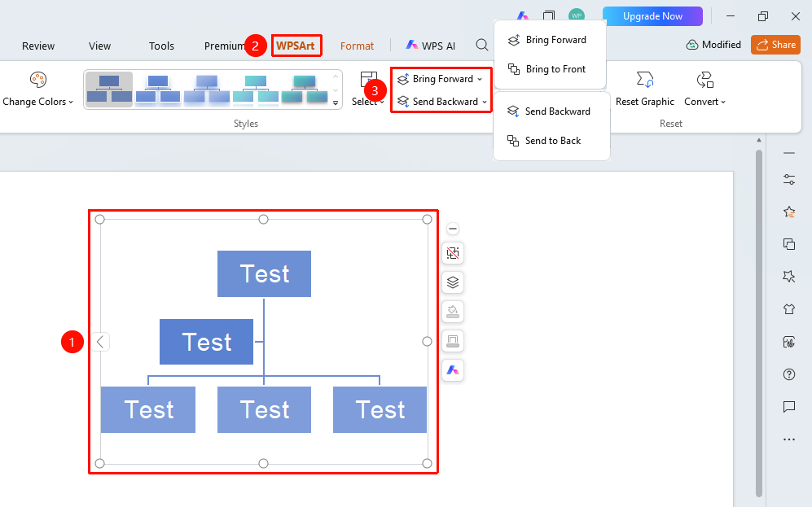Go to the Format tab
The image size is (812, 507).
pyautogui.click(x=357, y=46)
